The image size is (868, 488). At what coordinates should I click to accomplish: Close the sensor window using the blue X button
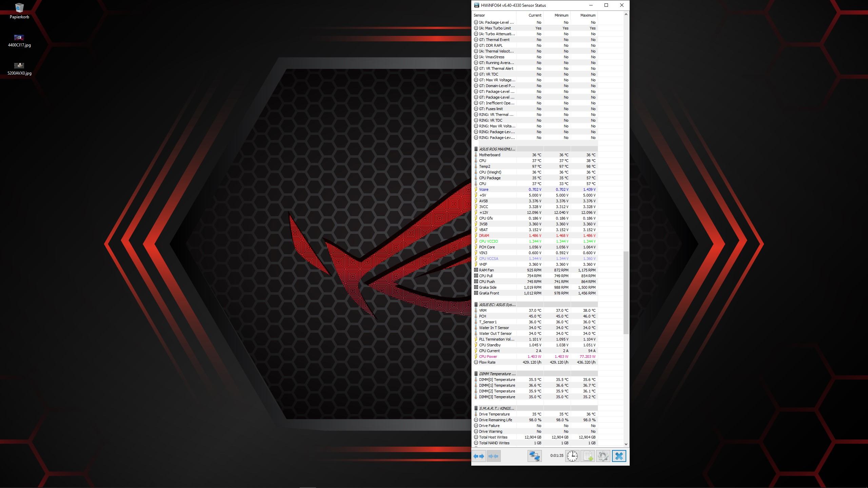[619, 456]
